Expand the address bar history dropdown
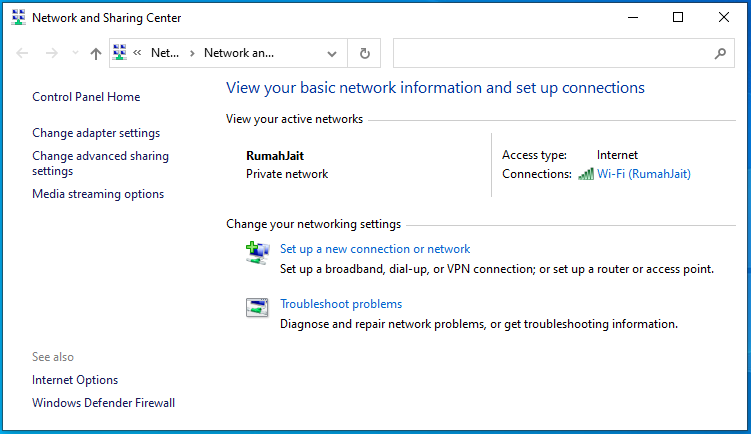 click(x=332, y=54)
